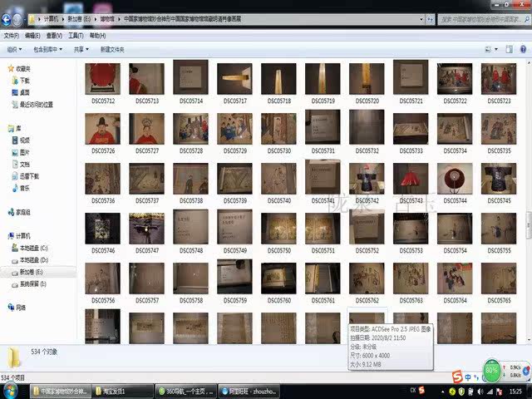Open the 编辑(E) menu
The width and height of the screenshot is (532, 399).
point(32,36)
